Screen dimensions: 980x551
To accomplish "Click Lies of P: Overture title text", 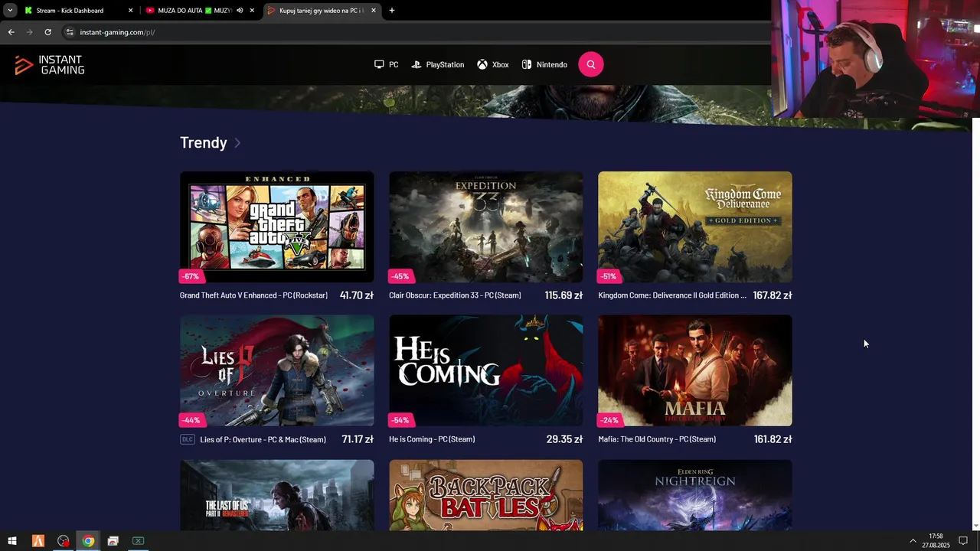I will pos(263,440).
